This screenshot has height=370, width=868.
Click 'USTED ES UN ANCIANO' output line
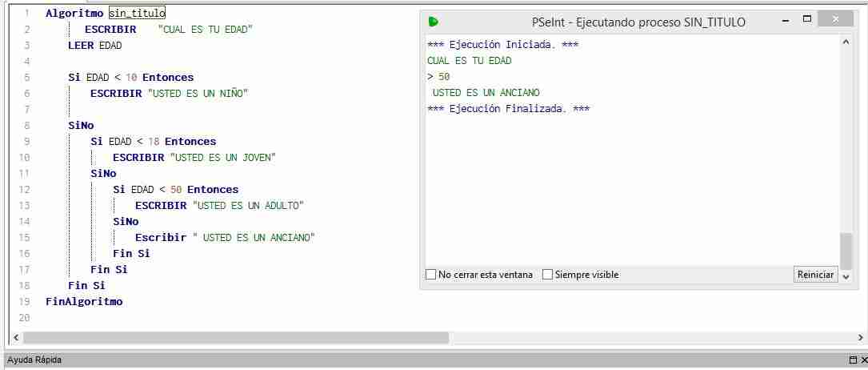point(486,93)
